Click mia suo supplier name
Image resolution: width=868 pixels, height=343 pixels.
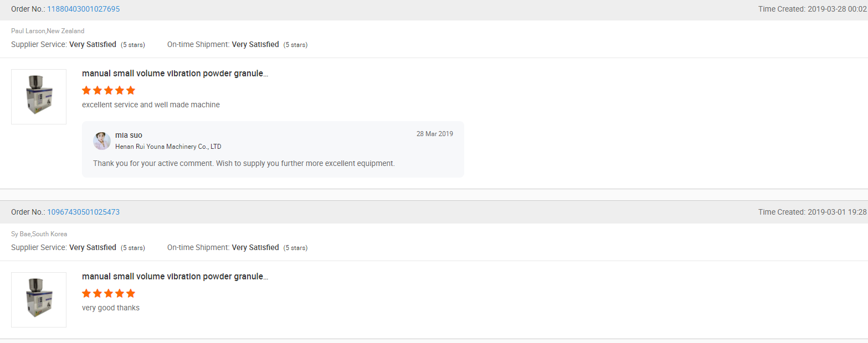129,135
